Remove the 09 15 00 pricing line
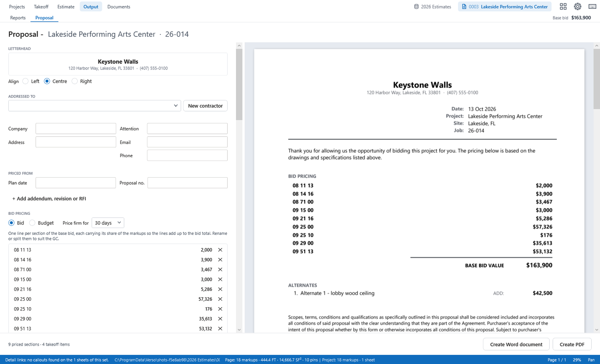600x364 pixels. [x=220, y=279]
